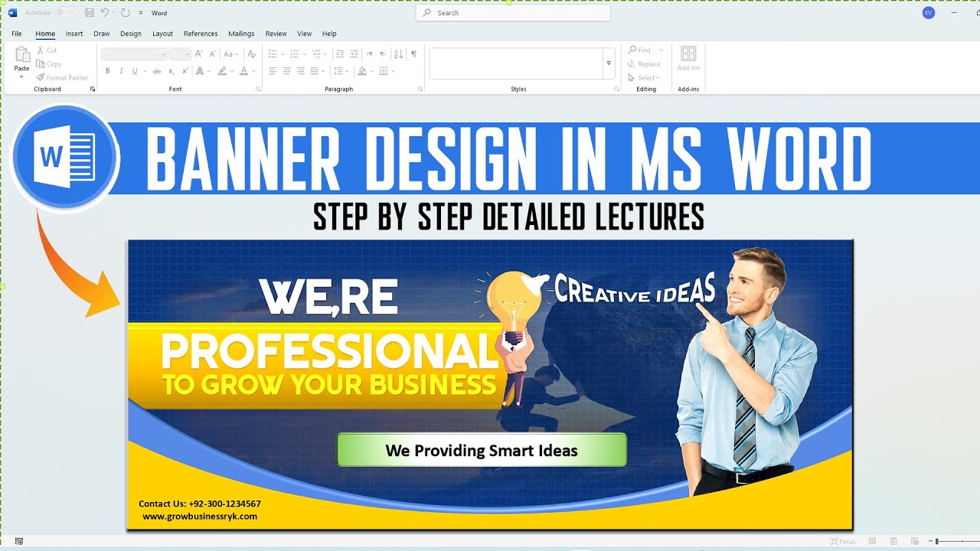Switch to the View tab
Image resolution: width=980 pixels, height=551 pixels.
pos(304,34)
